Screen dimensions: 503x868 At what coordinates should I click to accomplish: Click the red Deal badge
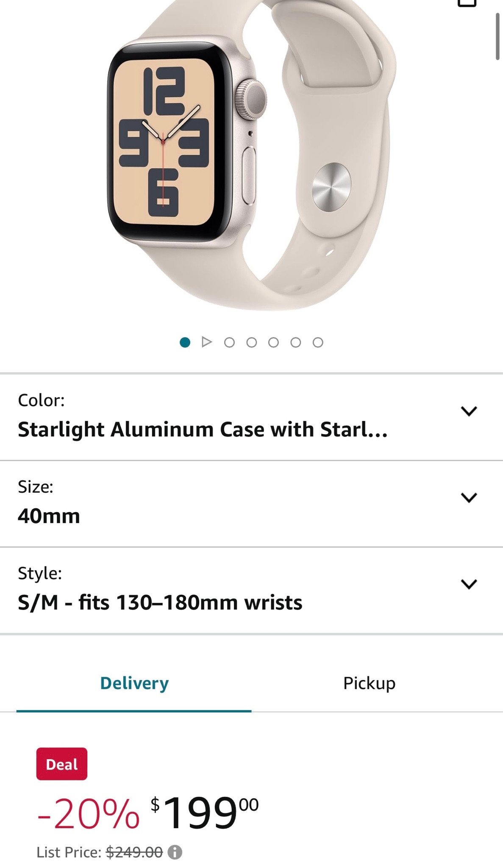pyautogui.click(x=61, y=764)
